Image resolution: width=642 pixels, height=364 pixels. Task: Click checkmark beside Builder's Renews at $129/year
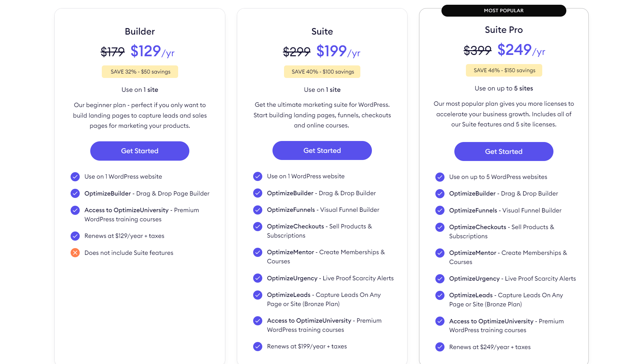pos(75,236)
